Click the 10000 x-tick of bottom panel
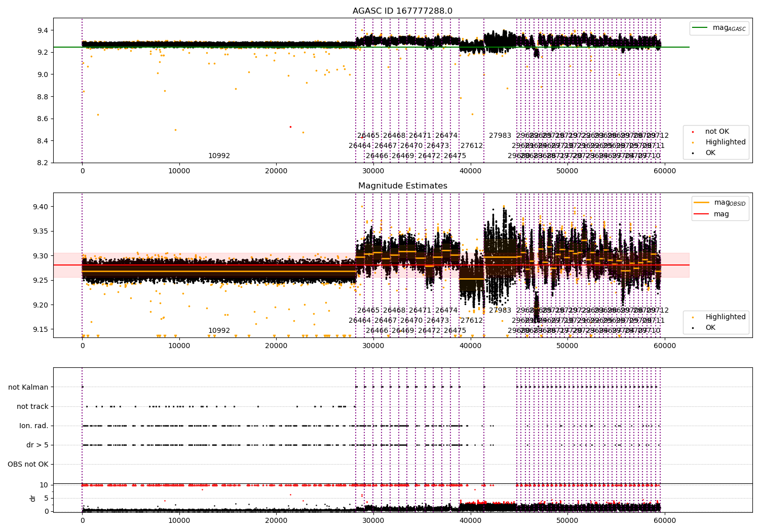The image size is (760, 532). pyautogui.click(x=179, y=521)
